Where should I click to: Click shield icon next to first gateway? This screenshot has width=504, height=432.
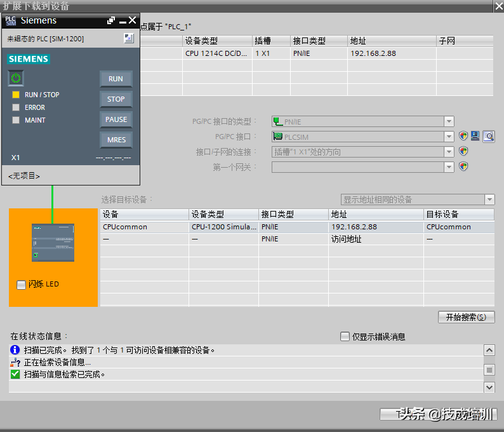click(x=463, y=167)
